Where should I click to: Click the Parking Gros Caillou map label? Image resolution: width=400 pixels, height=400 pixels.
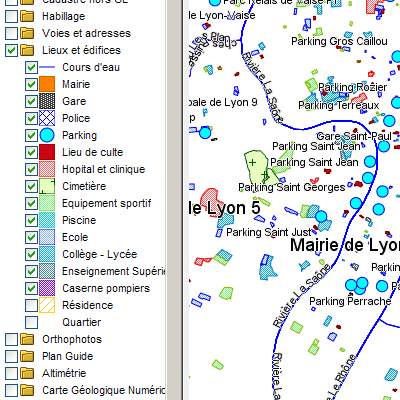click(339, 41)
